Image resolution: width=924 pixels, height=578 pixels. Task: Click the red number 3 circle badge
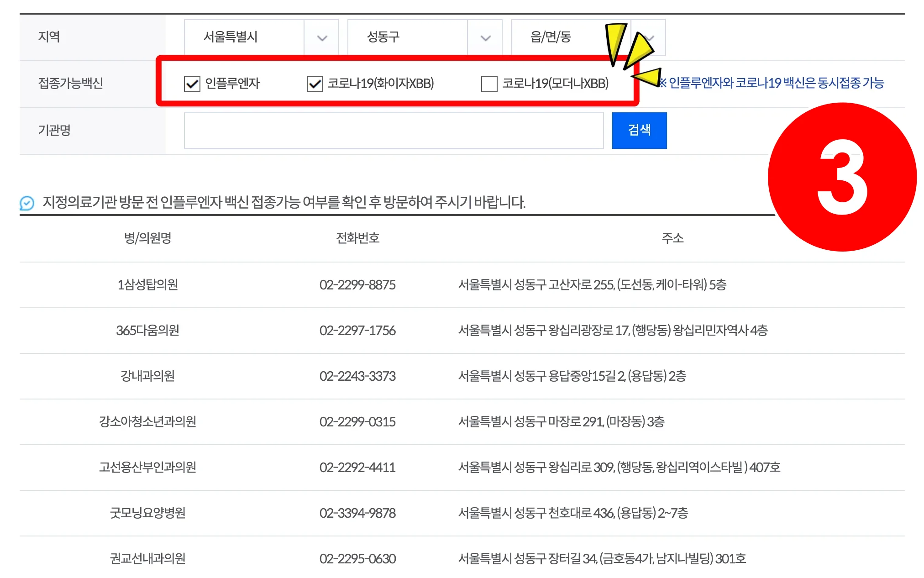842,177
